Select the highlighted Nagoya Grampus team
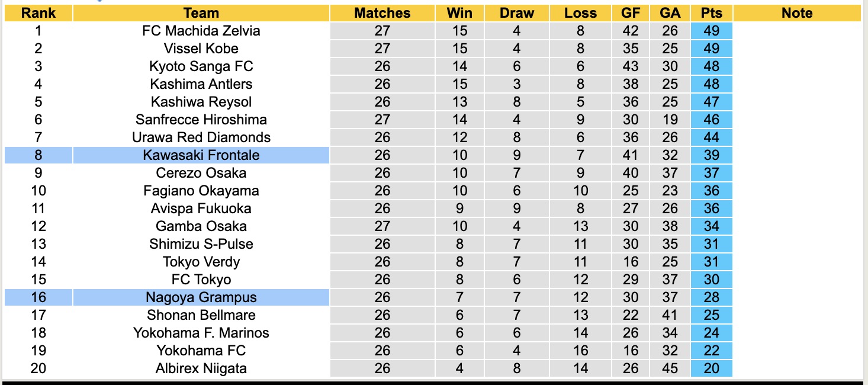868x385 pixels. [201, 297]
